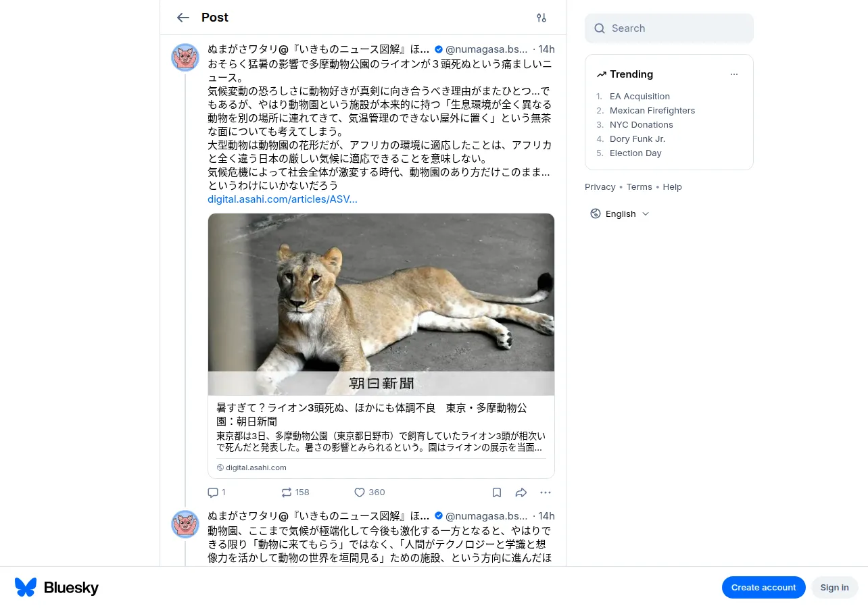The image size is (868, 608).
Task: Open the Privacy footer link
Action: 600,187
